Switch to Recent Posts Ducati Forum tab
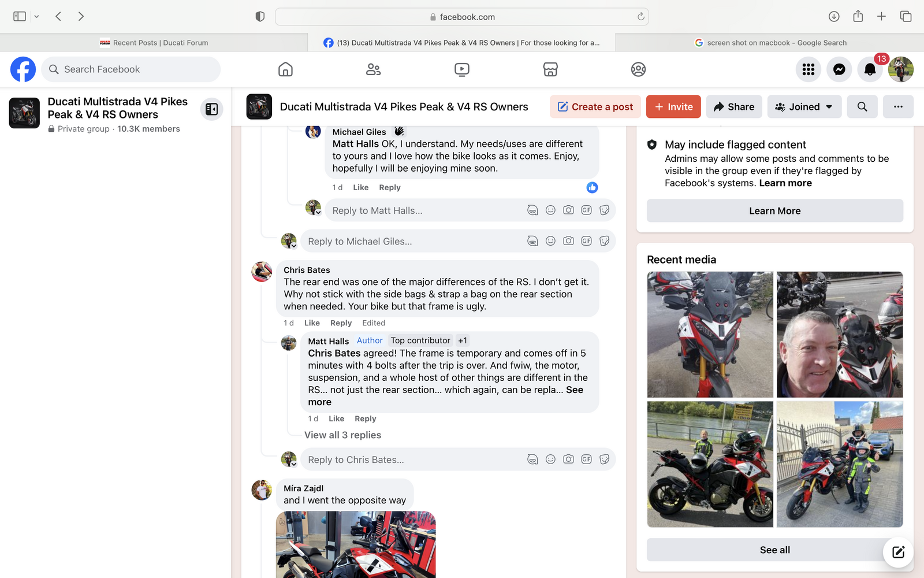924x578 pixels. click(154, 43)
